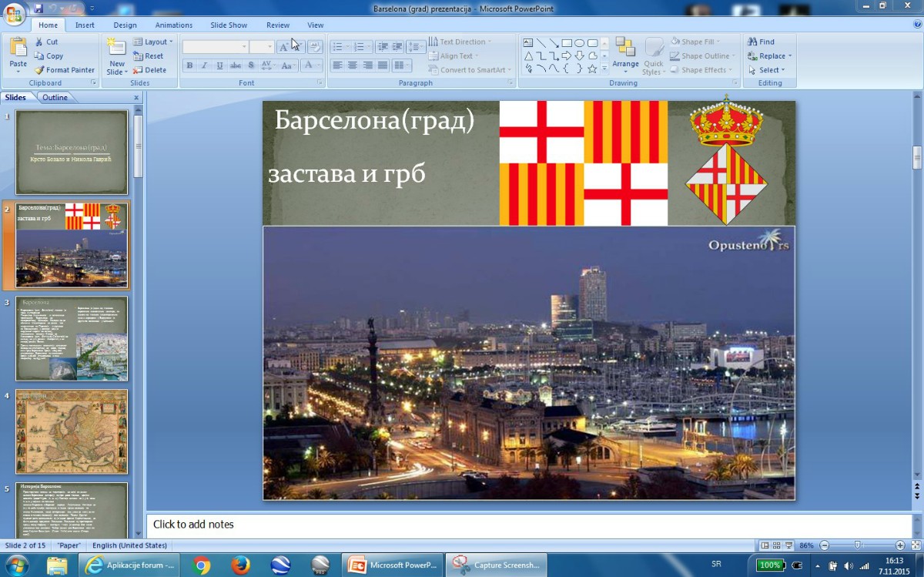Toggle Italic text style

pyautogui.click(x=205, y=66)
